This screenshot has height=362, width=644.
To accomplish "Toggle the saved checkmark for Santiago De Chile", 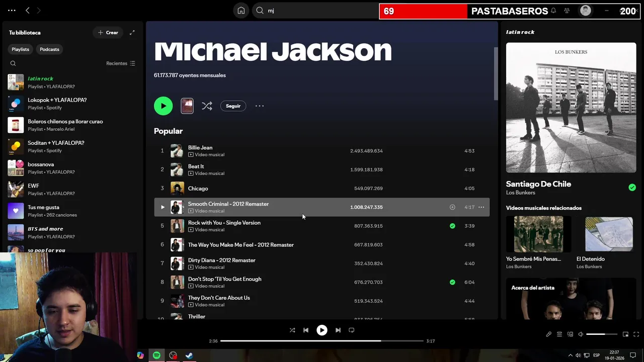I will 632,188.
